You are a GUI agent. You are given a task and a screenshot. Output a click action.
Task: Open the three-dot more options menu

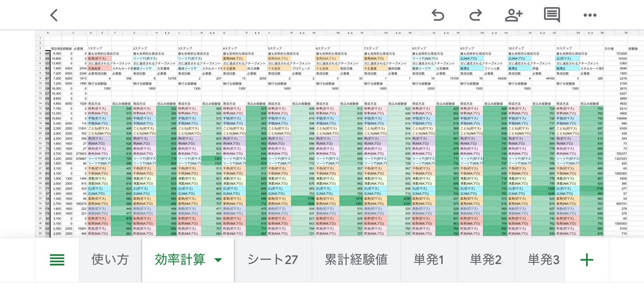589,15
